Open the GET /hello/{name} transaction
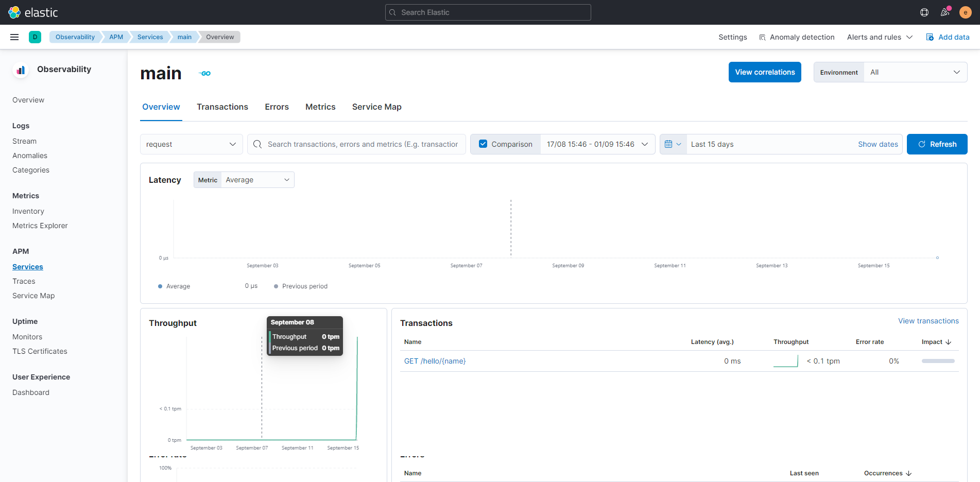This screenshot has width=980, height=482. (x=435, y=361)
